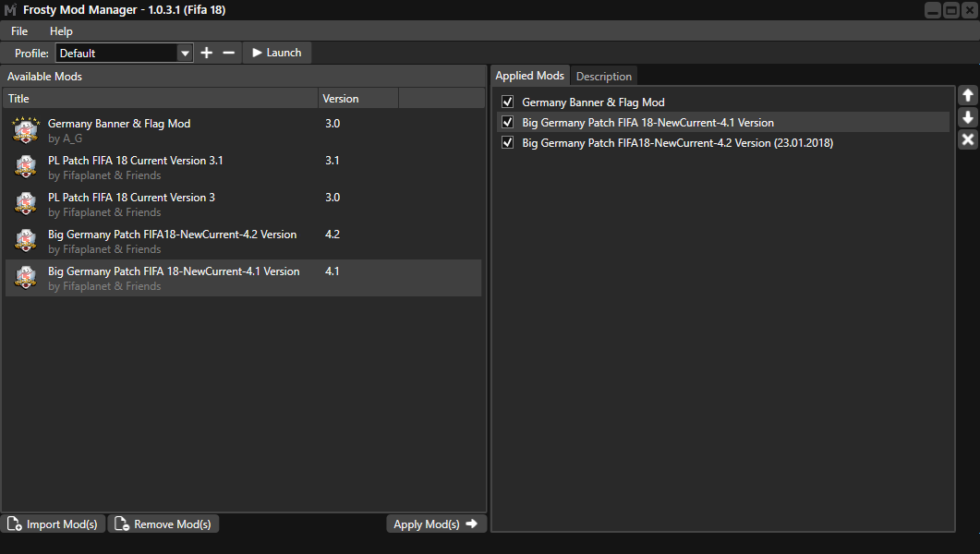Maximize the Frosty Mod Manager window
The height and width of the screenshot is (554, 980).
pyautogui.click(x=951, y=10)
